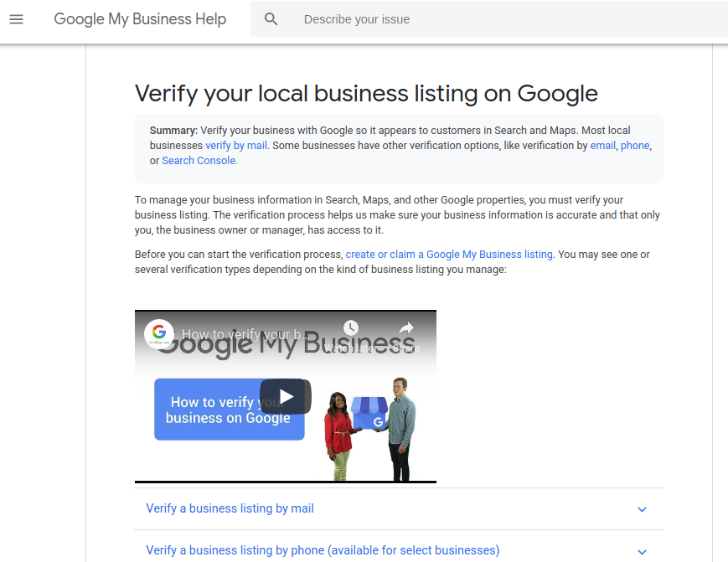728x562 pixels.
Task: Click the chevron beside verify by phone
Action: 642,552
